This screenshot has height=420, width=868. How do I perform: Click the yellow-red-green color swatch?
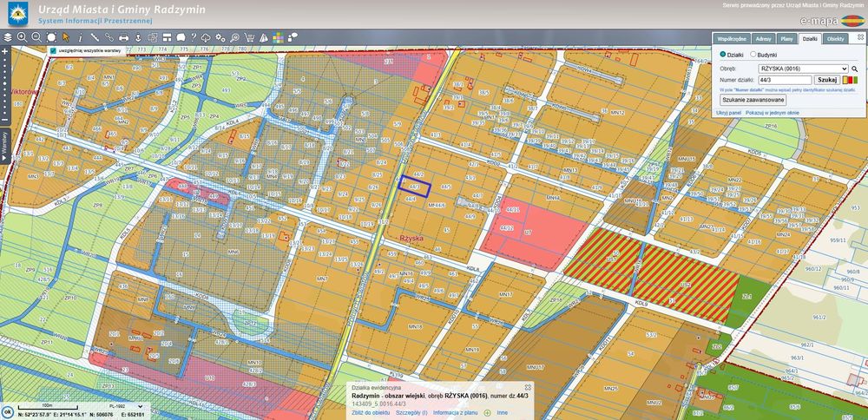coord(850,80)
